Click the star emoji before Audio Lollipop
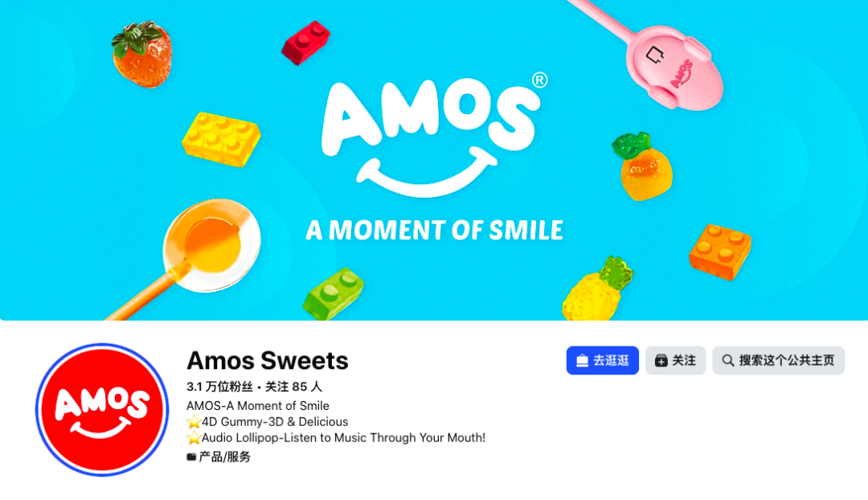 (194, 438)
